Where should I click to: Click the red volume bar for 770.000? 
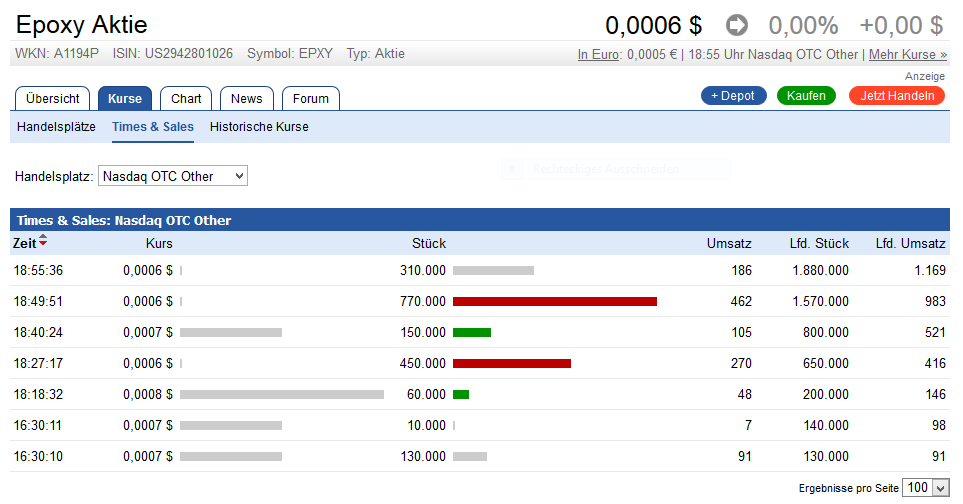[554, 301]
